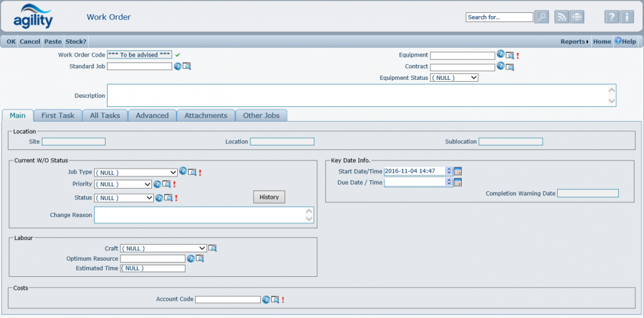
Task: Open calendar picker for Due Date / Time
Action: (458, 183)
